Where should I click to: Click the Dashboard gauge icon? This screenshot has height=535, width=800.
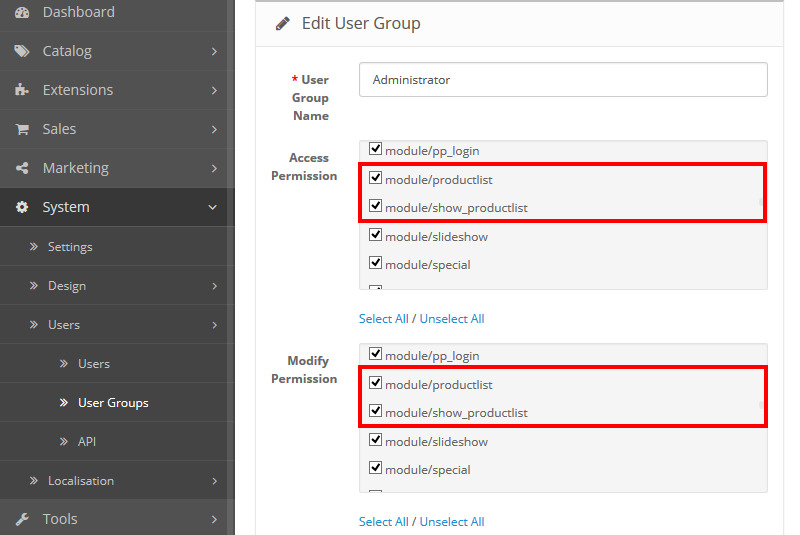pos(22,12)
